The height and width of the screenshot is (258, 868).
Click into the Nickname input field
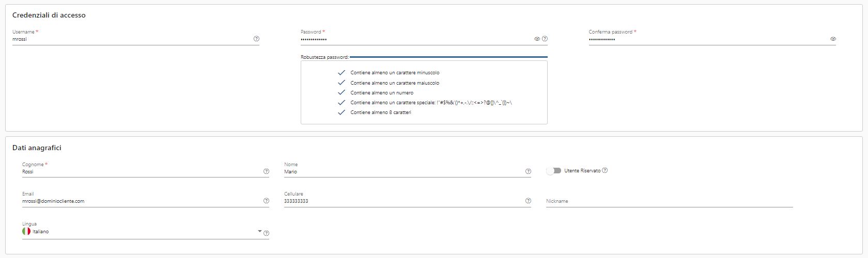pyautogui.click(x=670, y=201)
